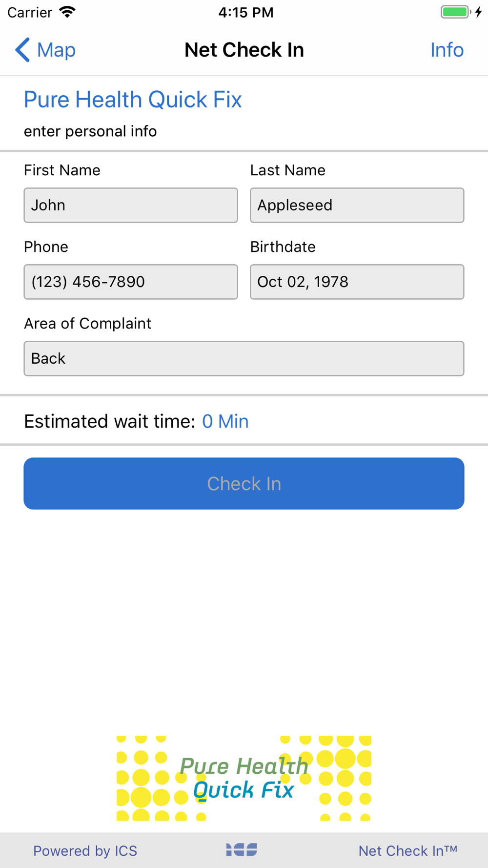Click the ICS logo in footer
Image resolution: width=488 pixels, height=868 pixels.
242,850
